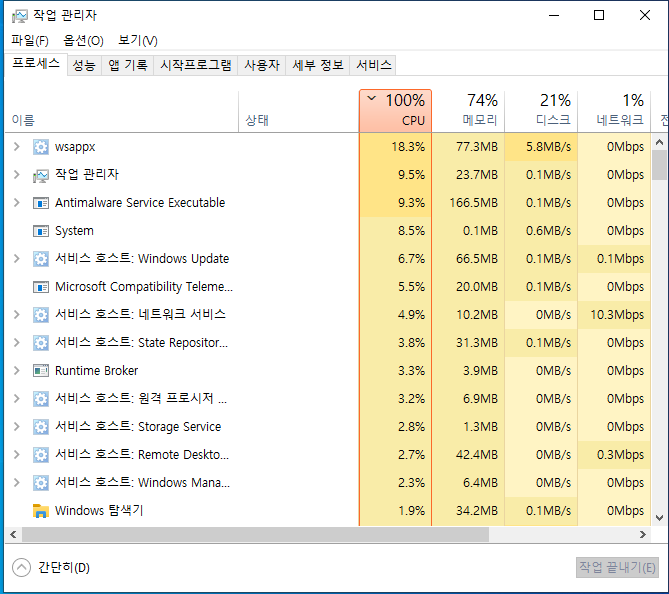
Task: Expand 서비스 호스트: 네트워크 서비스 group
Action: pyautogui.click(x=17, y=314)
